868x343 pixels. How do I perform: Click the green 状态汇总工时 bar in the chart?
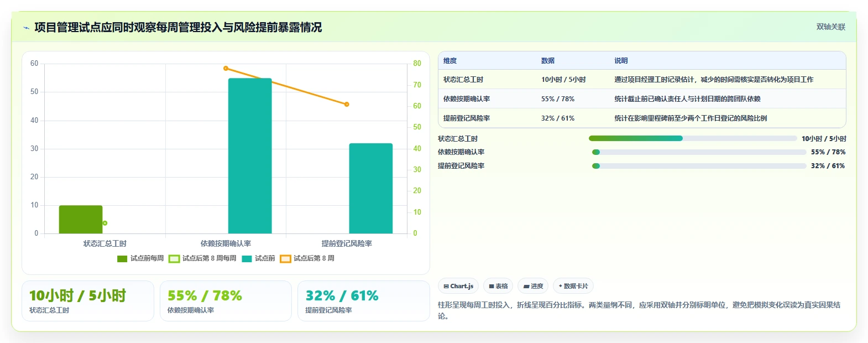(x=81, y=220)
